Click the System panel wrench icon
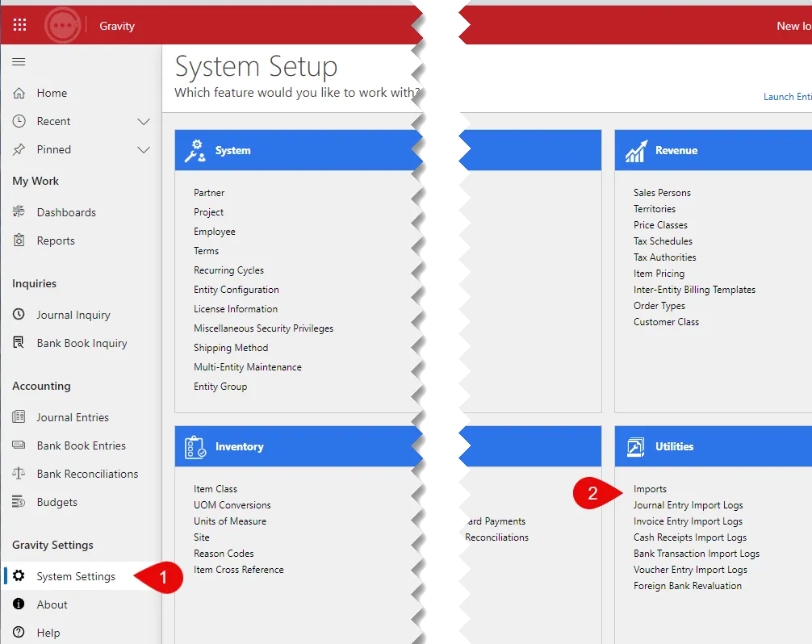The width and height of the screenshot is (812, 644). pos(195,151)
